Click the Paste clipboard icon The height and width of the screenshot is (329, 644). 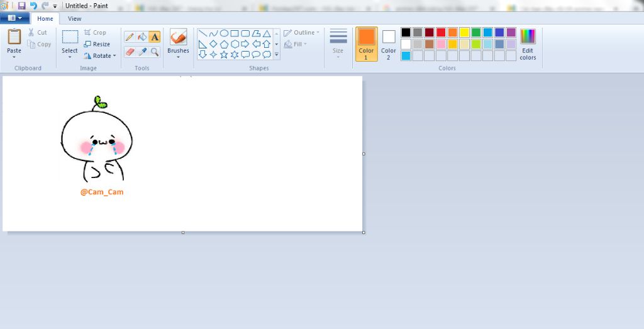click(x=14, y=36)
